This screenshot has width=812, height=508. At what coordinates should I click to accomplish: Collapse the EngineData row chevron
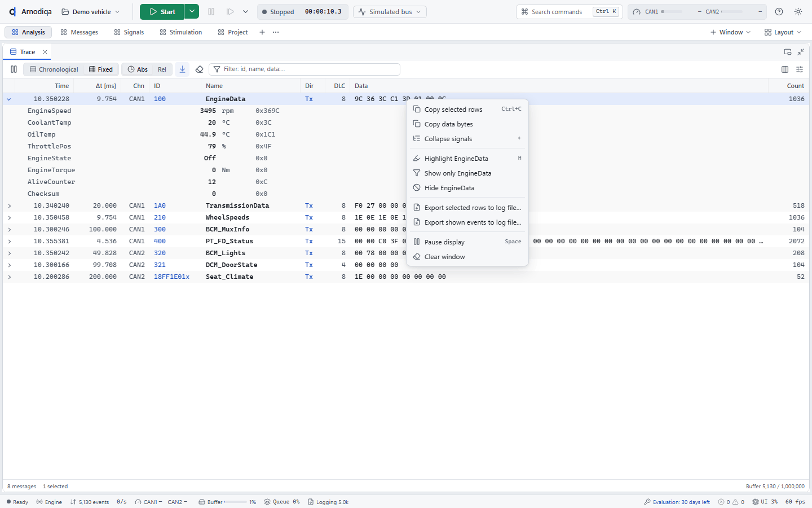tap(9, 99)
